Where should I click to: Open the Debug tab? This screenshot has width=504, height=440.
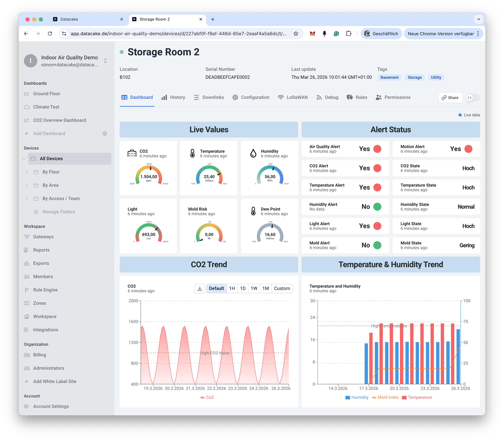coord(327,98)
